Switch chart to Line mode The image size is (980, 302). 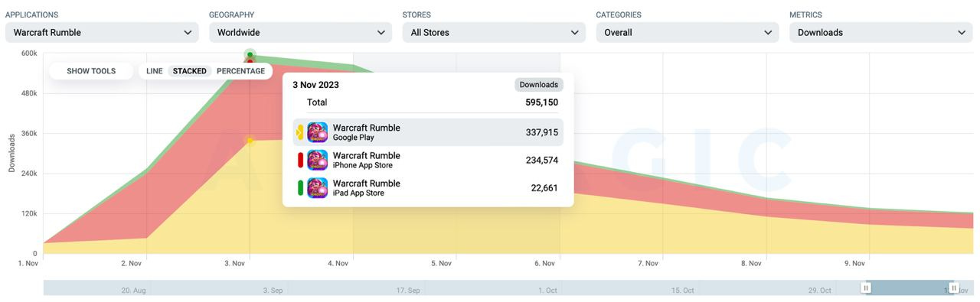[x=155, y=71]
